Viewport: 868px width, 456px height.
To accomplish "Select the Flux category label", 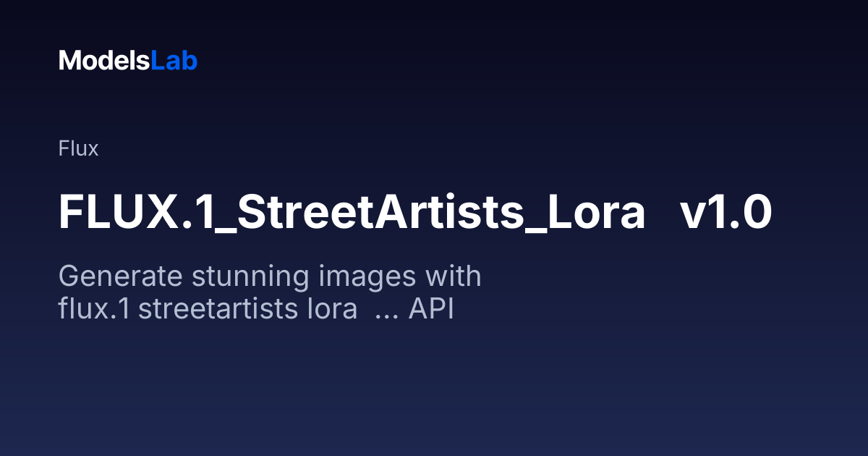I will 78,149.
